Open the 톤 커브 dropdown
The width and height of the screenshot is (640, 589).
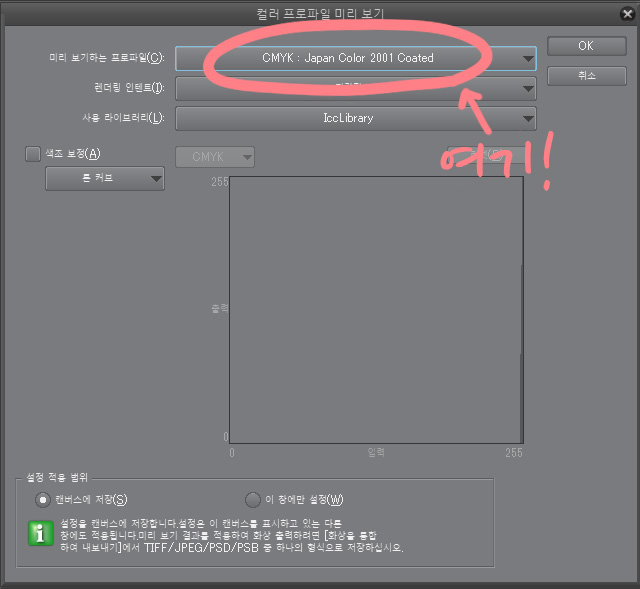[x=105, y=178]
